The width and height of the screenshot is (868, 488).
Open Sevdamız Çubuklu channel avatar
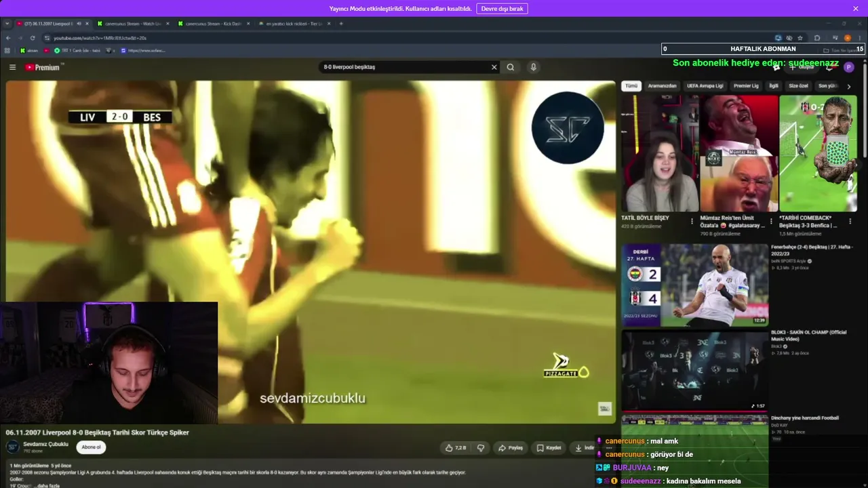pyautogui.click(x=12, y=447)
